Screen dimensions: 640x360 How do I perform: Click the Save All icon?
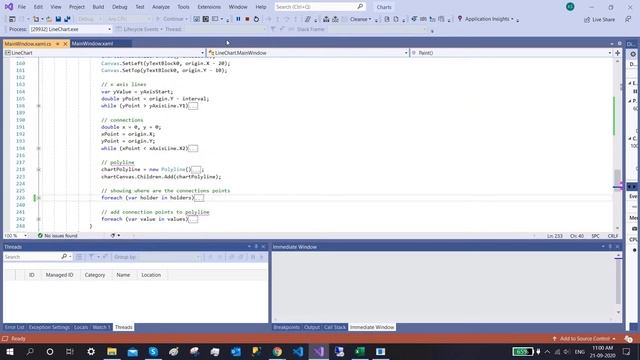[x=67, y=19]
